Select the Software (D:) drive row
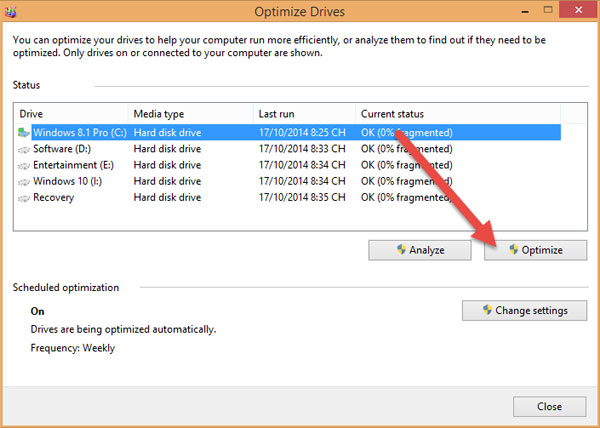 290,149
